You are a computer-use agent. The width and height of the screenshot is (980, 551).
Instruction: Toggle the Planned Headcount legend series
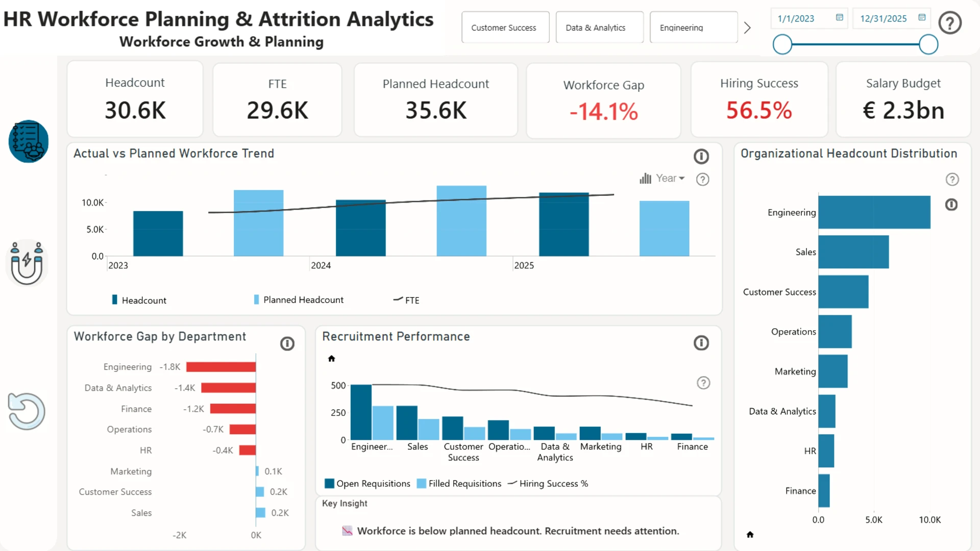(299, 300)
